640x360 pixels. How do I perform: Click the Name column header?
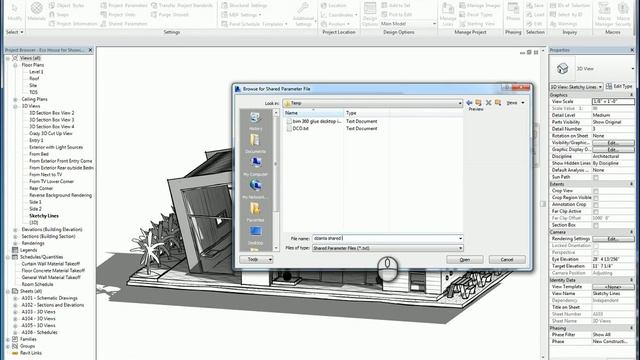[x=313, y=113]
